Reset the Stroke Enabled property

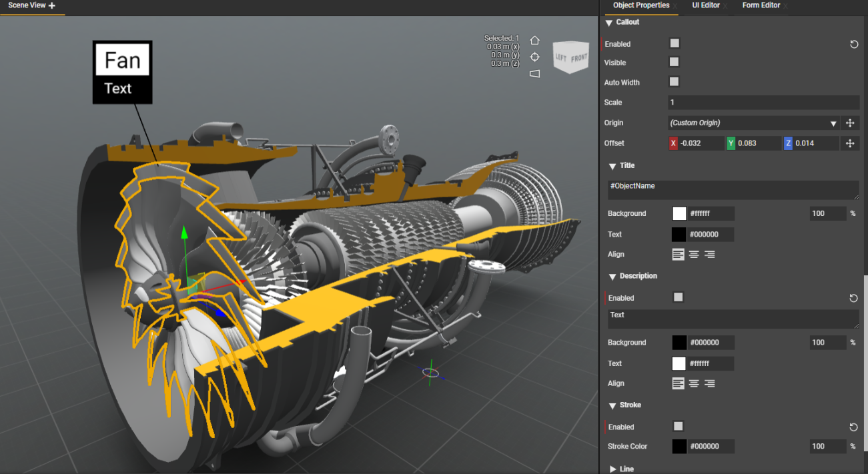pos(854,427)
